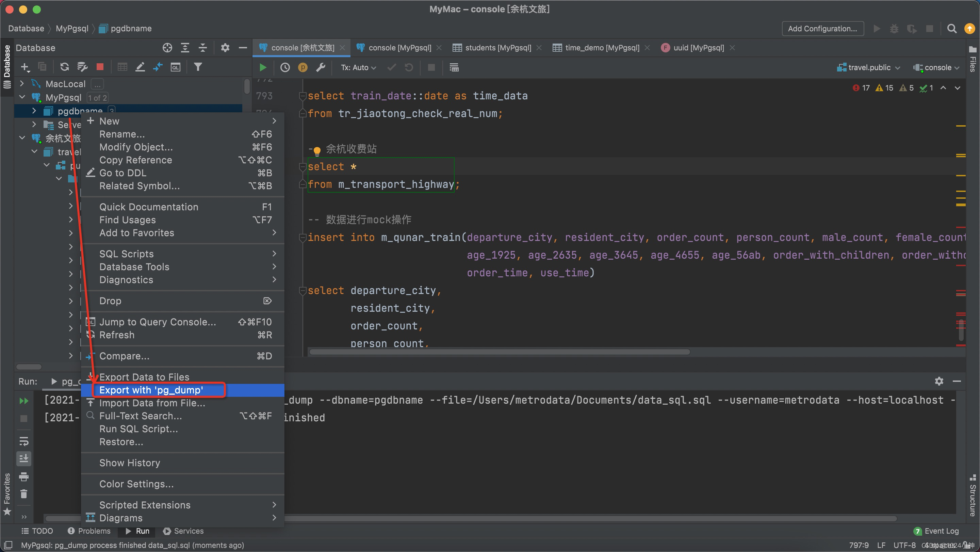
Task: Open the Favorites tool window strip
Action: point(7,494)
